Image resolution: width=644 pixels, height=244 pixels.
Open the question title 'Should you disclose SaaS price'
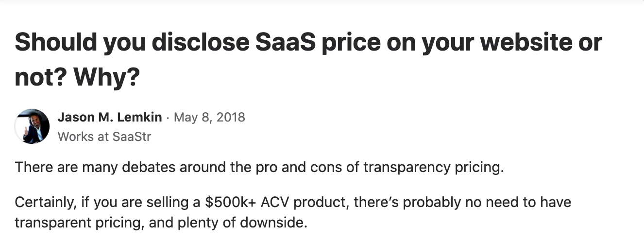pos(308,59)
